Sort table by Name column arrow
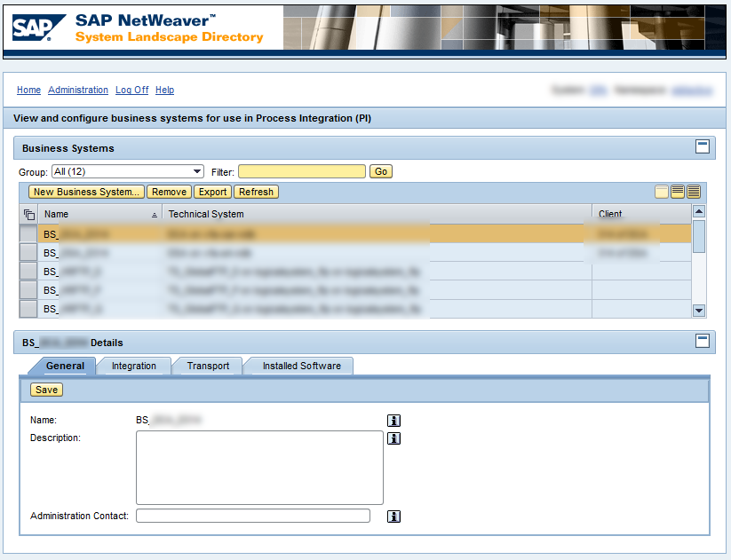 (x=155, y=215)
